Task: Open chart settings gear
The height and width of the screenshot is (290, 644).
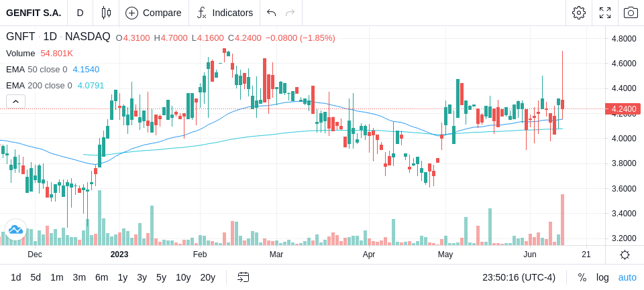Action: (579, 13)
